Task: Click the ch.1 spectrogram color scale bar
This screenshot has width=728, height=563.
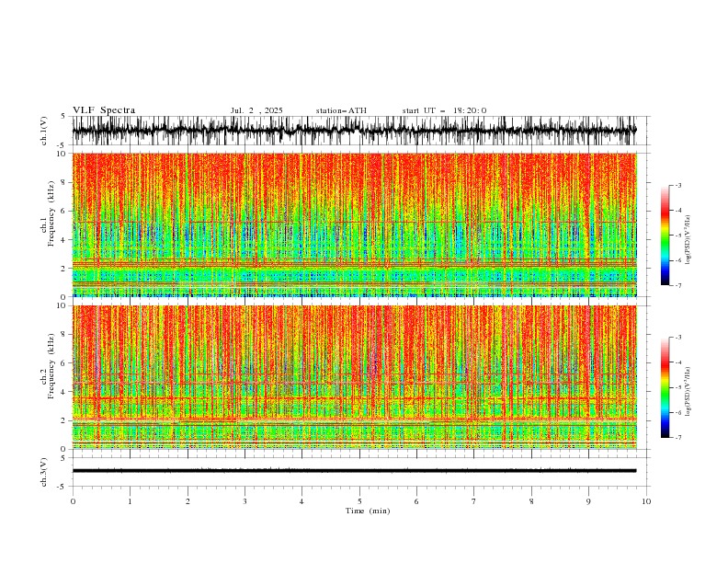Action: pos(665,236)
